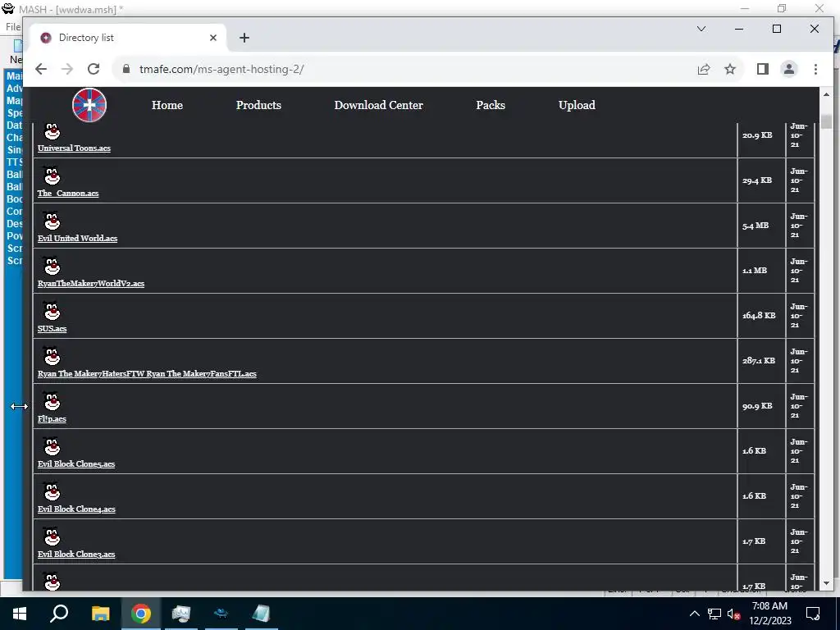Click the TMAFE site logo
Image resolution: width=840 pixels, height=630 pixels.
[89, 105]
